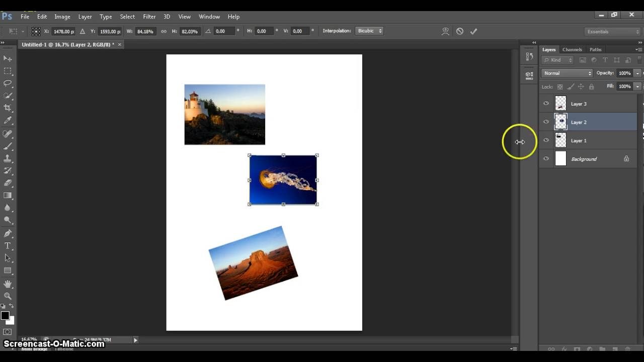
Task: Open the File menu
Action: point(25,17)
